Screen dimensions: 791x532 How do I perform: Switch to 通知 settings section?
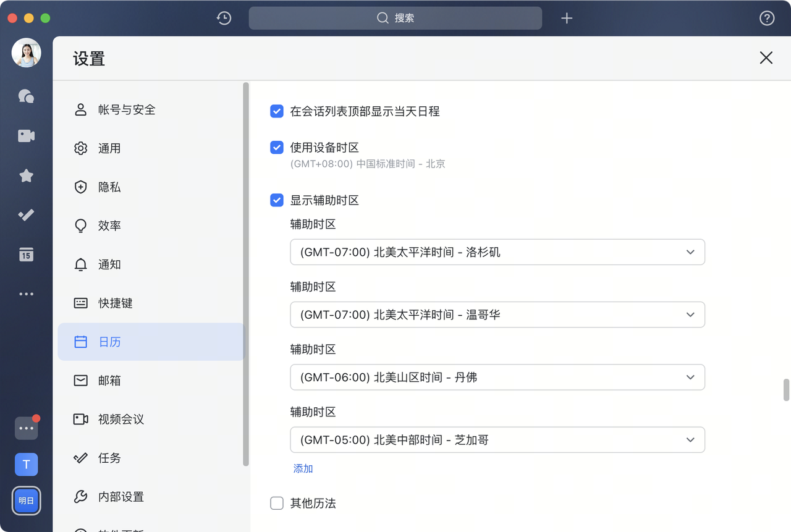(x=109, y=264)
